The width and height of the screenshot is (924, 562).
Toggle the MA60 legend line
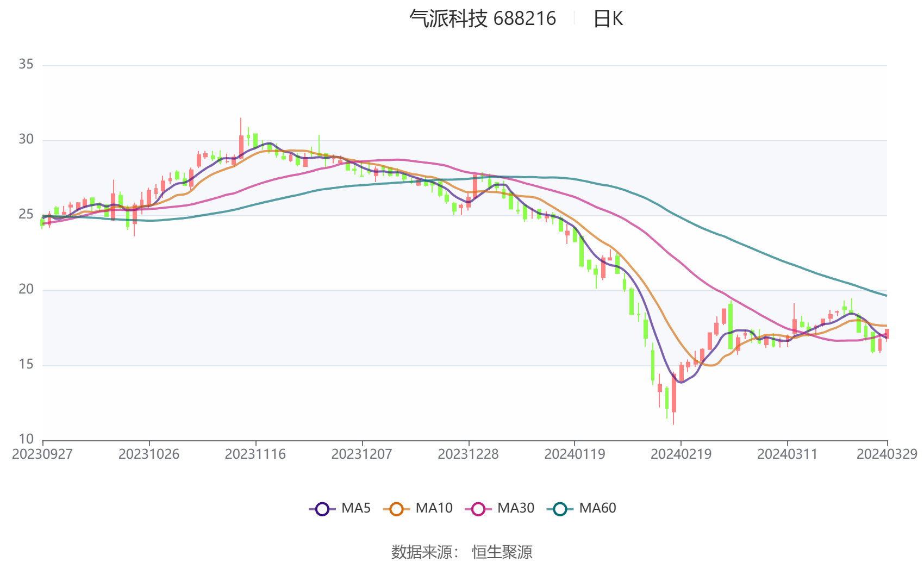pyautogui.click(x=581, y=508)
